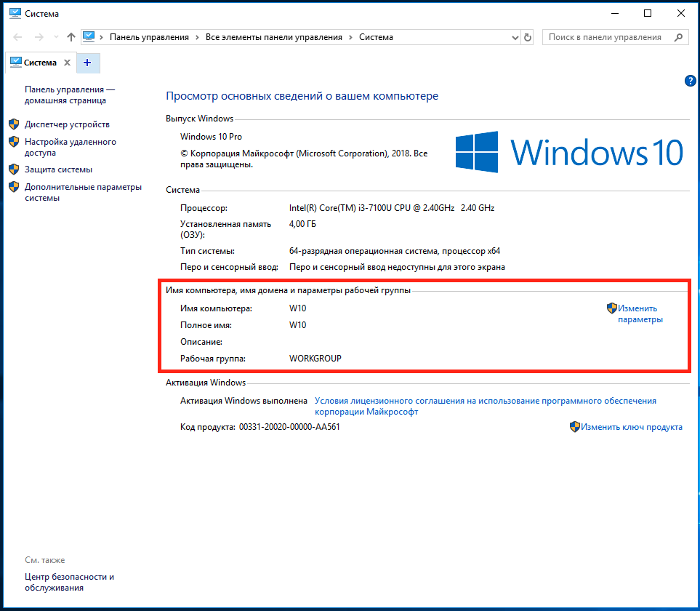The height and width of the screenshot is (611, 700).
Task: Click the Windows 10 logo image
Action: (569, 152)
